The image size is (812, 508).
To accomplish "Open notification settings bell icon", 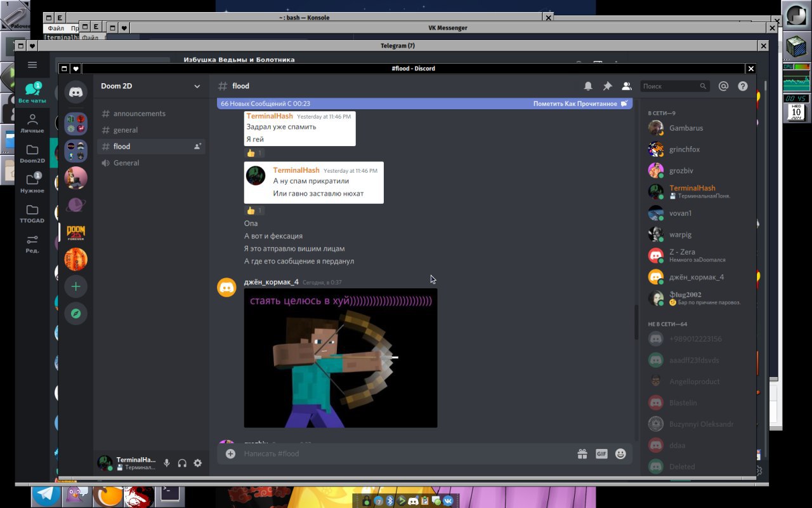I will point(588,86).
